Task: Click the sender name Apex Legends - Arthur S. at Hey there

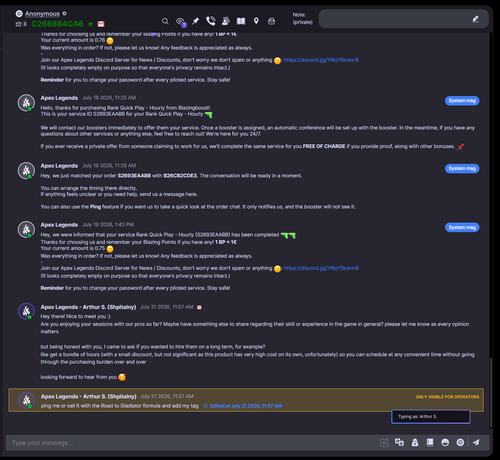Action: coord(88,307)
